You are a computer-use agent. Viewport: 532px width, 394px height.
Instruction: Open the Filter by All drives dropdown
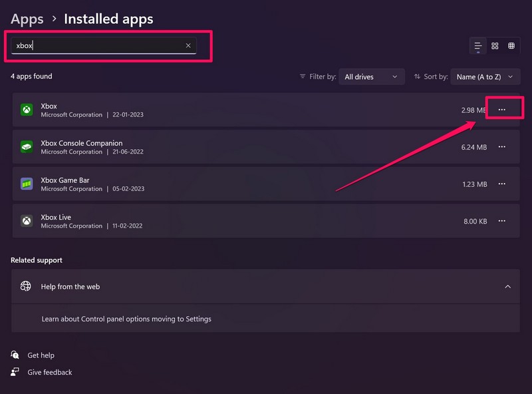[372, 77]
